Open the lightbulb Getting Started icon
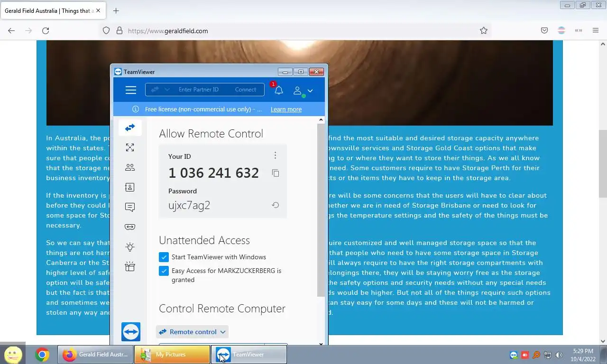 130,247
